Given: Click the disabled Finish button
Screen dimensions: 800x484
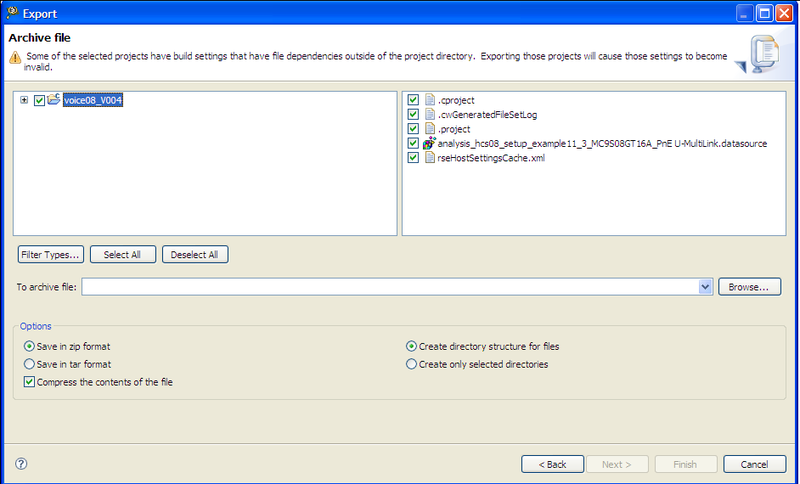Looking at the screenshot, I should (x=685, y=464).
